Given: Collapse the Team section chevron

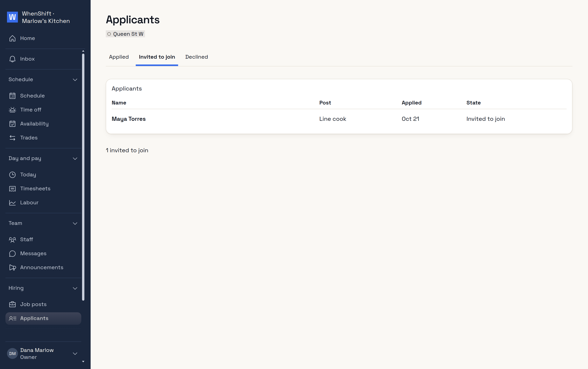Looking at the screenshot, I should (75, 223).
